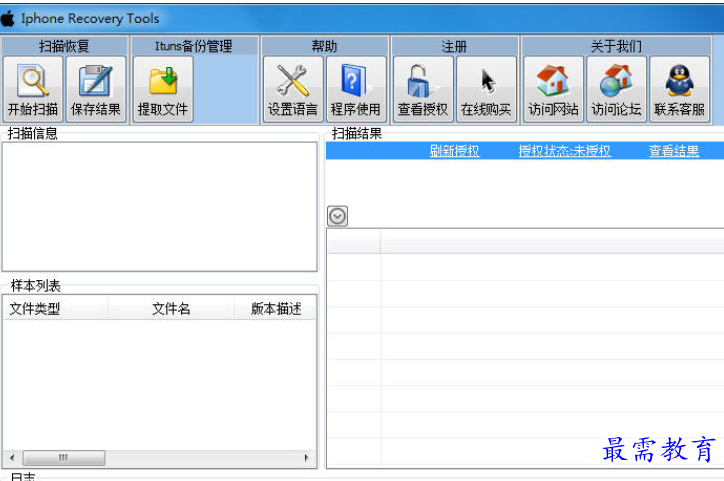The height and width of the screenshot is (481, 724).
Task: Open 设置语言 wrench and screwdriver tool
Action: point(293,80)
